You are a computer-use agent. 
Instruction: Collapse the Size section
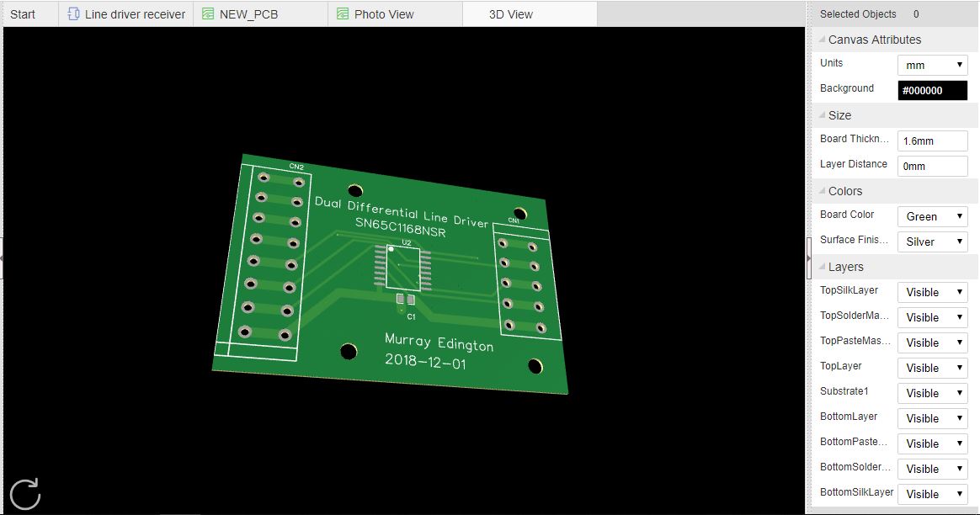[x=821, y=115]
